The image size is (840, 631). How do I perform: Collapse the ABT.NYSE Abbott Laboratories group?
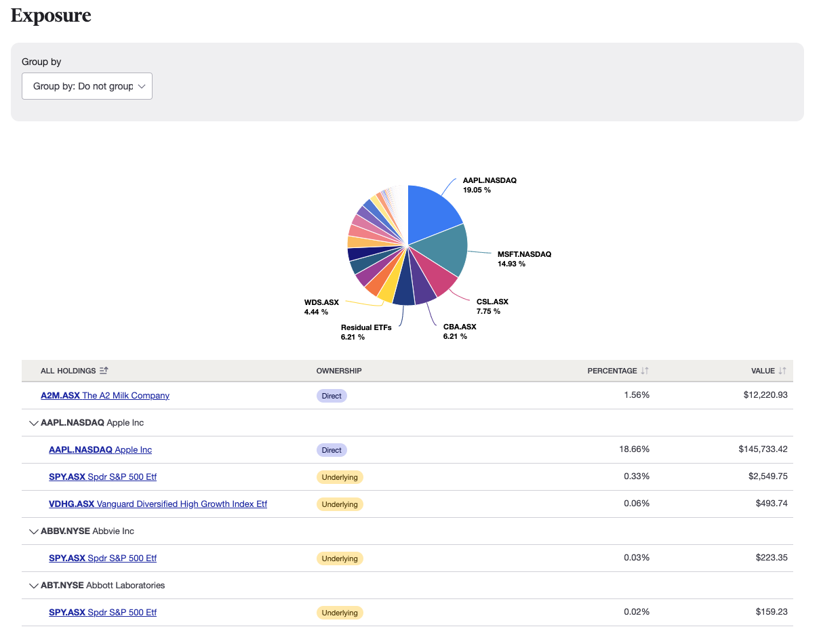coord(34,585)
